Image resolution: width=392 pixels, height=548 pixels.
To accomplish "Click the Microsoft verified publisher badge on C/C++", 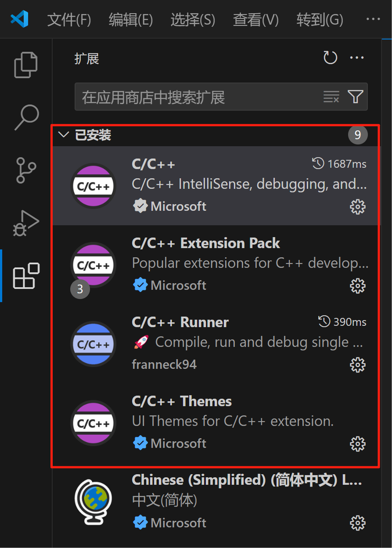I will 140,206.
